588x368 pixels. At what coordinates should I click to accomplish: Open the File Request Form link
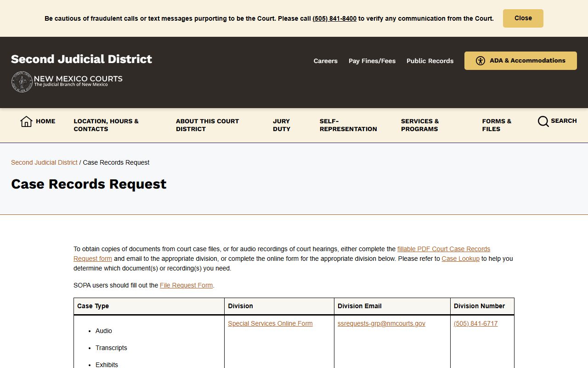click(186, 285)
